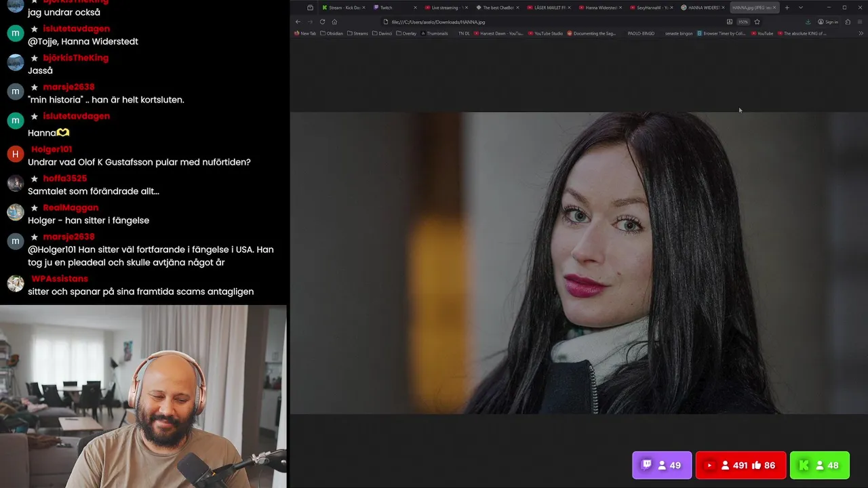868x488 pixels.
Task: Open the Browser Timer by Coli... bookmark
Action: tap(722, 33)
